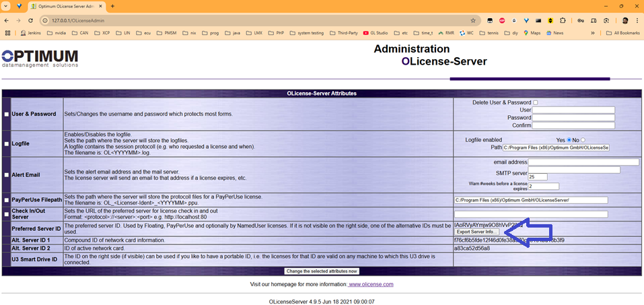
Task: Close the Optimum OLicense Server Admin tab
Action: [x=102, y=6]
